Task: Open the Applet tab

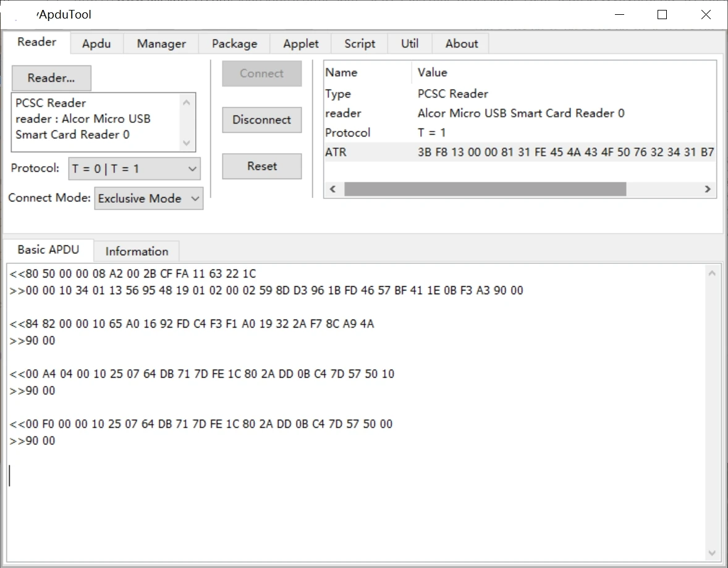Action: pyautogui.click(x=301, y=43)
